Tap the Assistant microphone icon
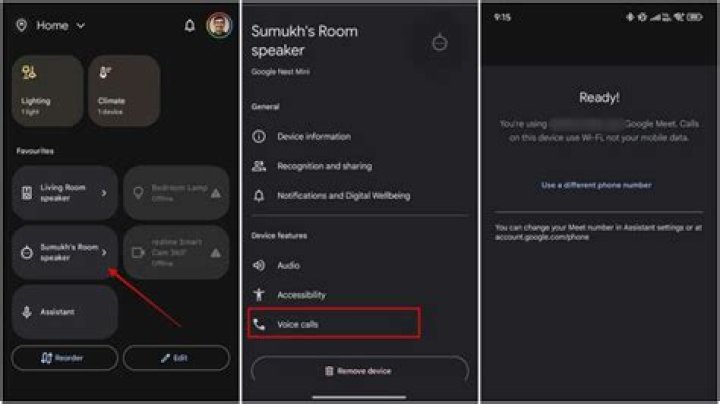 click(x=27, y=312)
